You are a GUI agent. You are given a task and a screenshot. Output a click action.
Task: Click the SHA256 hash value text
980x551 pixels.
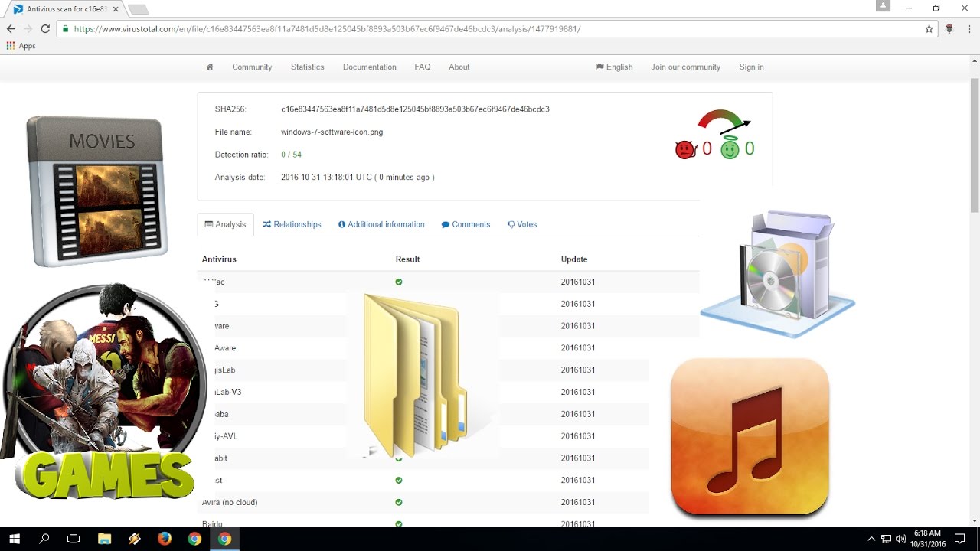pos(415,109)
